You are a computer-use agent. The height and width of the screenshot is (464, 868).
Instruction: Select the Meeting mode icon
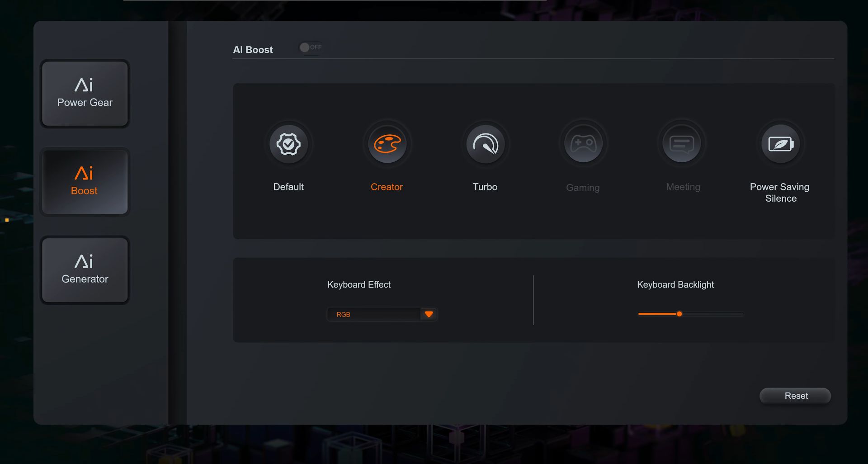pyautogui.click(x=682, y=143)
